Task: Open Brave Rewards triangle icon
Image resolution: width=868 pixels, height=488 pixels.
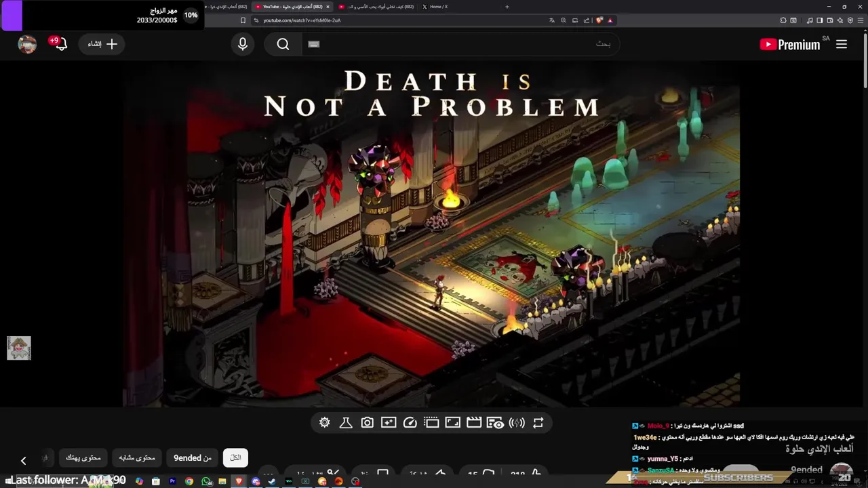Action: [x=610, y=20]
